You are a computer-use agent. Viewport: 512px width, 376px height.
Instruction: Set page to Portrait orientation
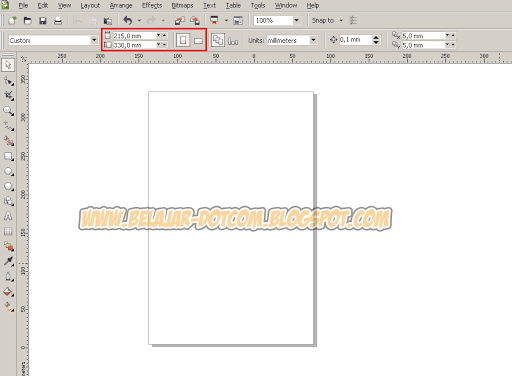pos(183,40)
